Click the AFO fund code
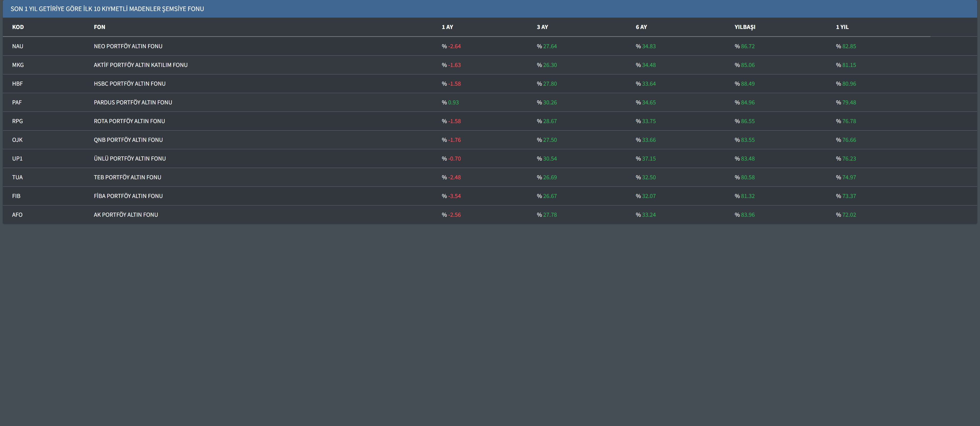The height and width of the screenshot is (426, 980). point(17,215)
